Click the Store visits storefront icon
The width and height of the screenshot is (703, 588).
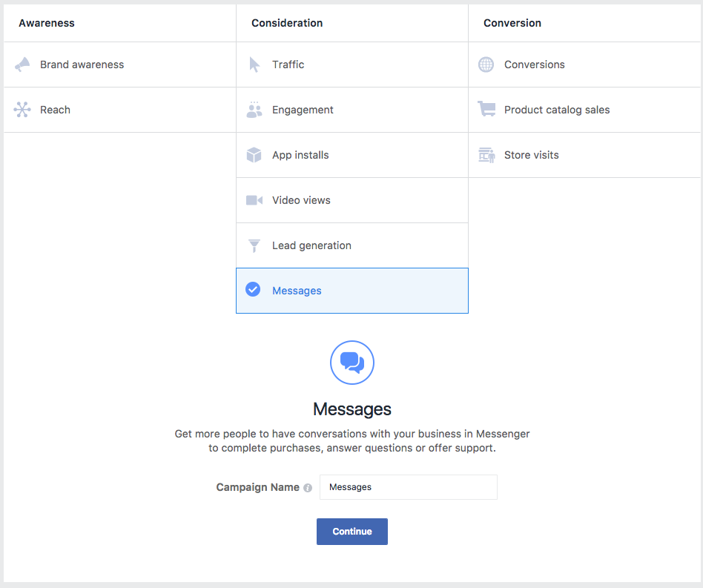pyautogui.click(x=486, y=154)
